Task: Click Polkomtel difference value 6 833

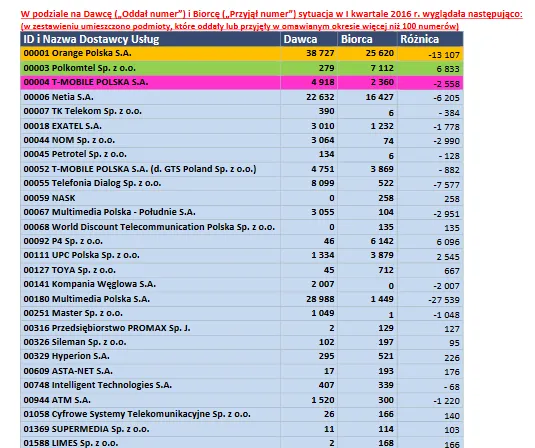Action: click(448, 69)
